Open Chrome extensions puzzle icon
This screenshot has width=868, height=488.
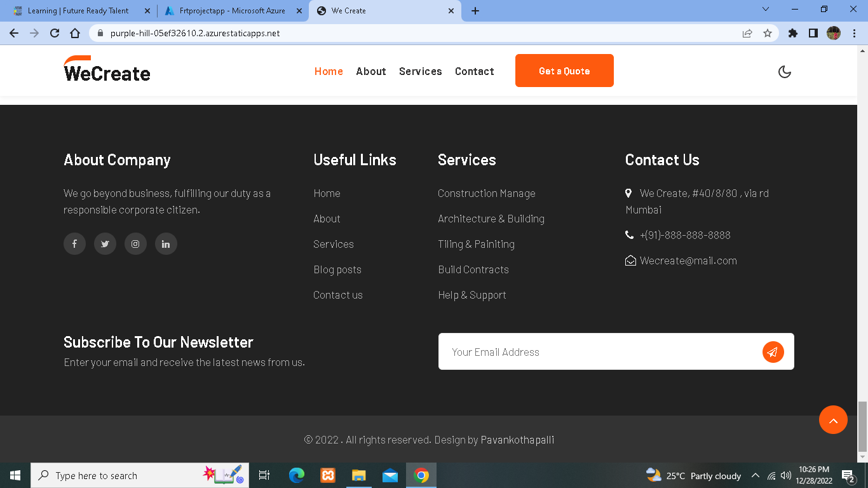point(793,33)
